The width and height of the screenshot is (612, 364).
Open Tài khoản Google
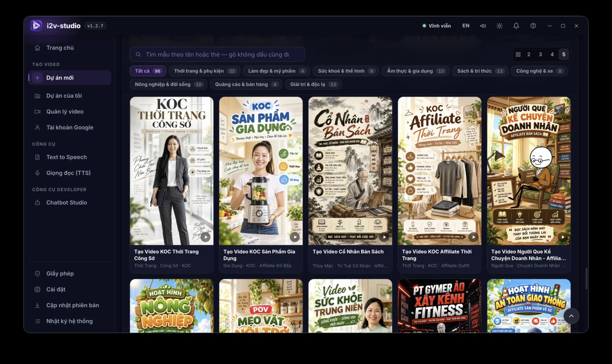click(x=69, y=127)
